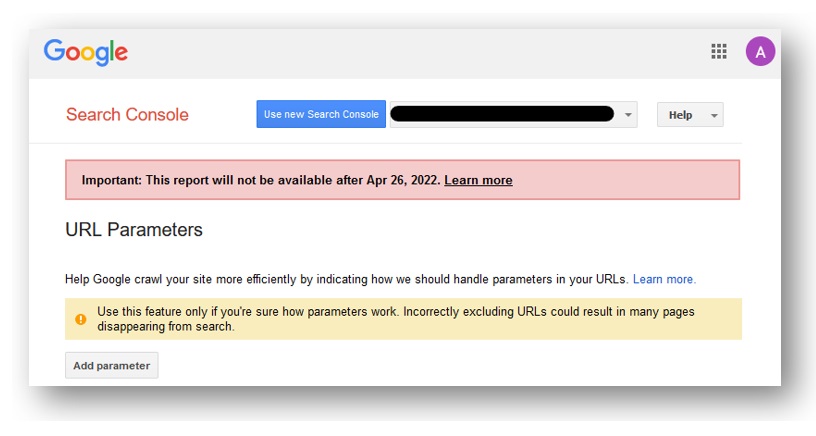Open Learn more in red notice
This screenshot has width=816, height=436.
[x=478, y=180]
